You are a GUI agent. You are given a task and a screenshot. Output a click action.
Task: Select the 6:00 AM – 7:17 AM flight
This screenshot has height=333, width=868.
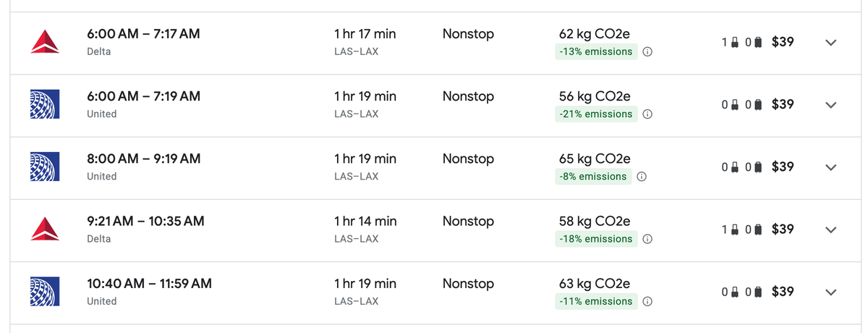(x=143, y=33)
